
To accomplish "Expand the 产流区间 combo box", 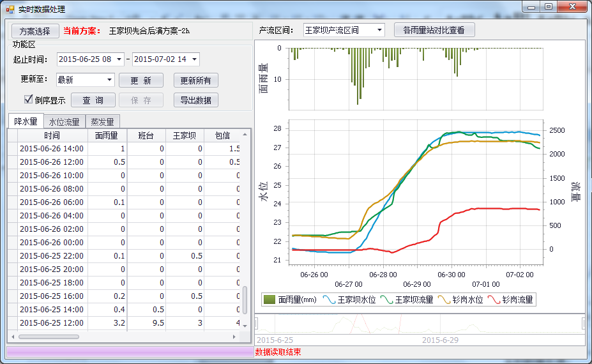I will (x=379, y=30).
